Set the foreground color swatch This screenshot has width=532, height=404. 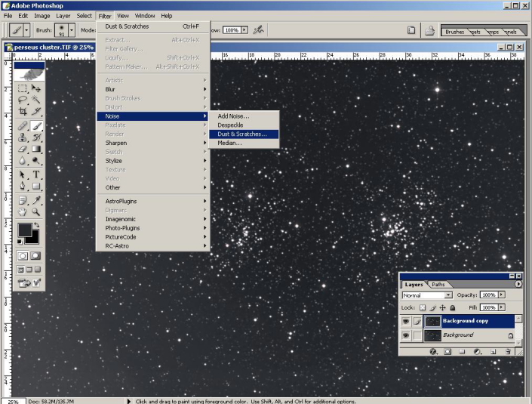25,230
